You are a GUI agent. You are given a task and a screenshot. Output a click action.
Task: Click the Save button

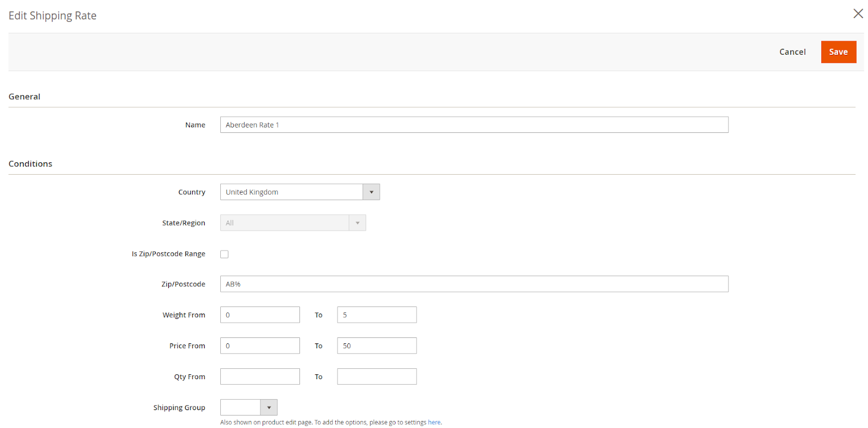838,52
